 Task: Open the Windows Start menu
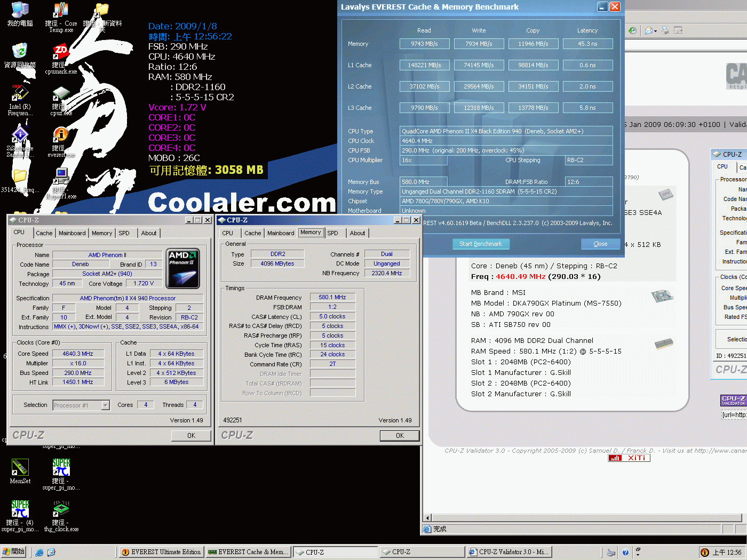[x=14, y=552]
